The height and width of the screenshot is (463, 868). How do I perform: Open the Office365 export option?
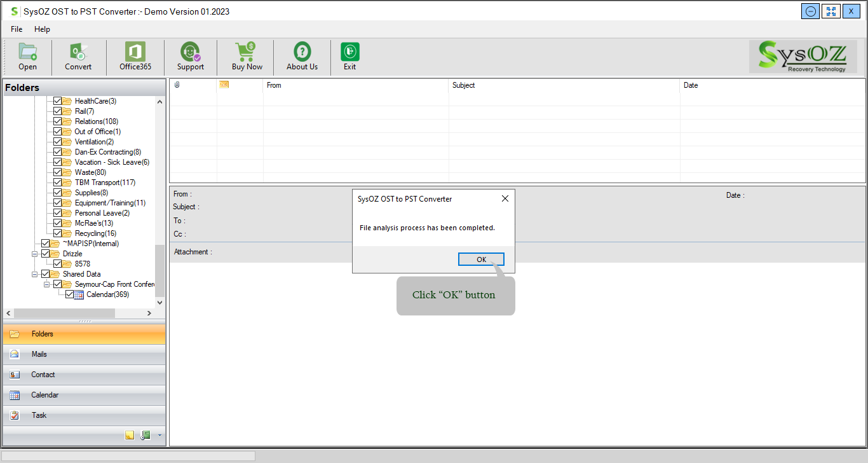point(135,52)
